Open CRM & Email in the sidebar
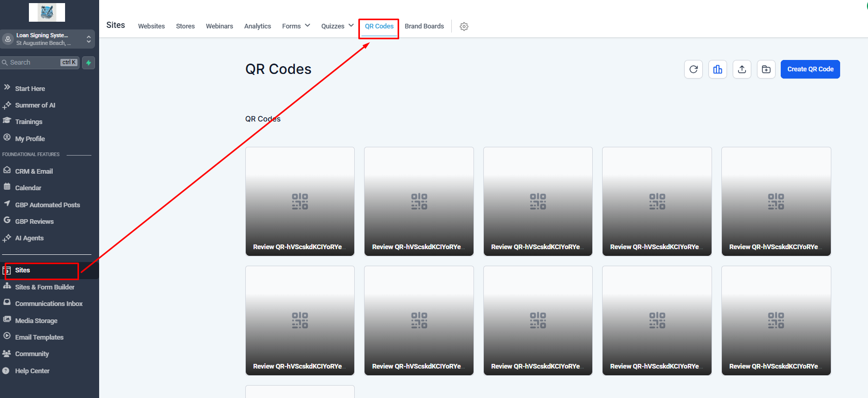 34,172
